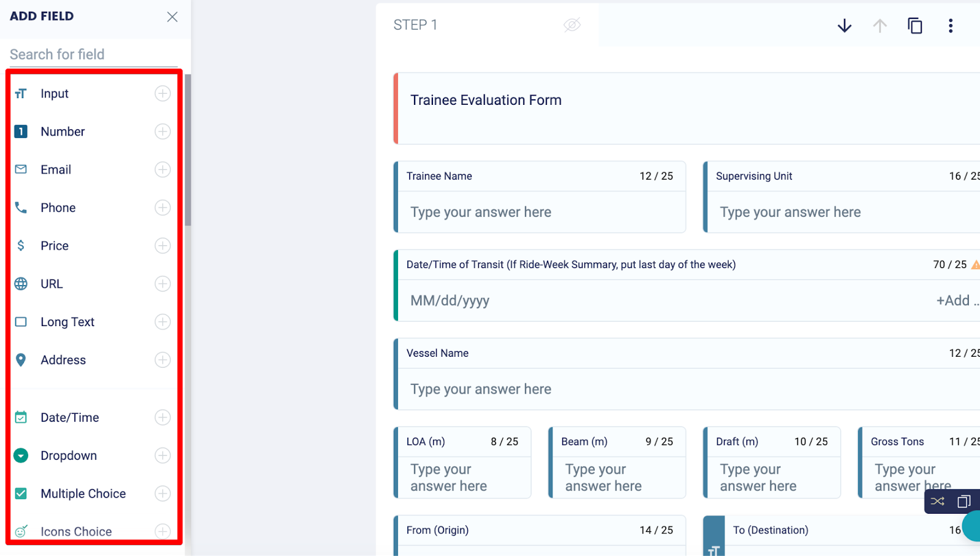Copy the Step 1 form section

(914, 26)
